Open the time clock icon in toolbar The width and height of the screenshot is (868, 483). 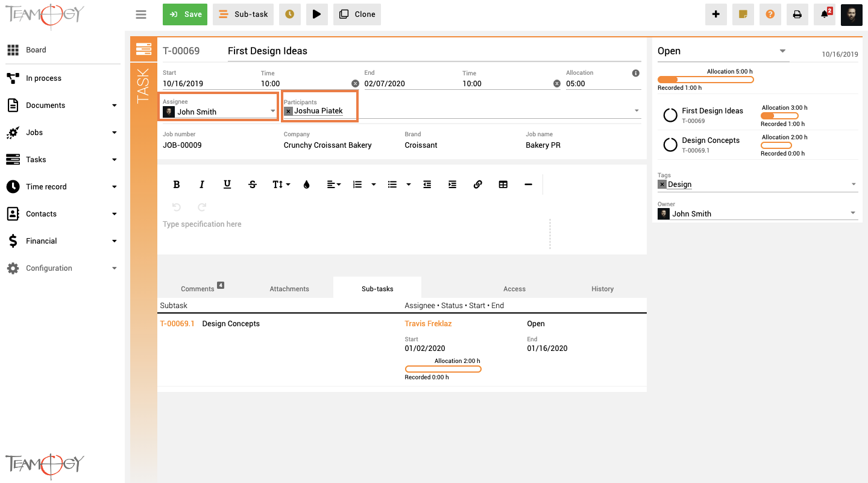[290, 14]
